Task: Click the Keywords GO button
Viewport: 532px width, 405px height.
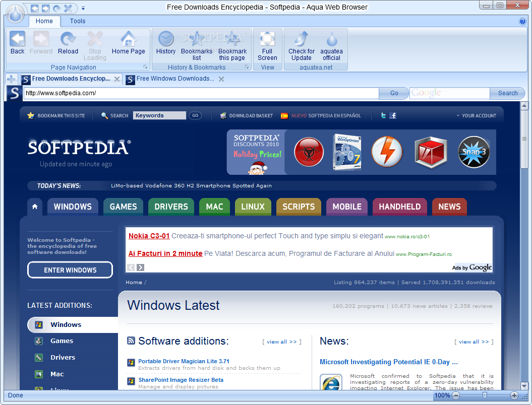Action: (195, 115)
